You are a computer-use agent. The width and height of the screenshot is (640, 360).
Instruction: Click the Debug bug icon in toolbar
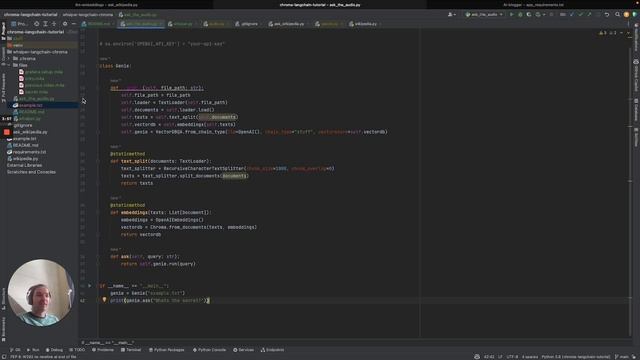pyautogui.click(x=520, y=14)
